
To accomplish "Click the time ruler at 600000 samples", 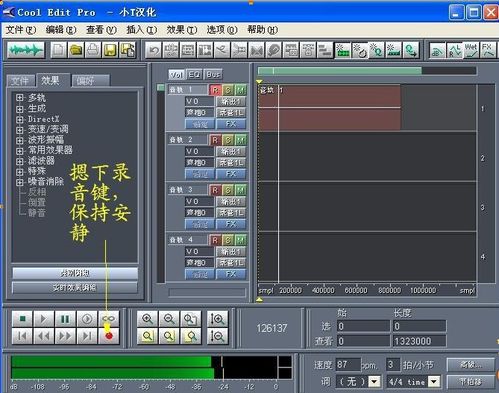I will 356,290.
